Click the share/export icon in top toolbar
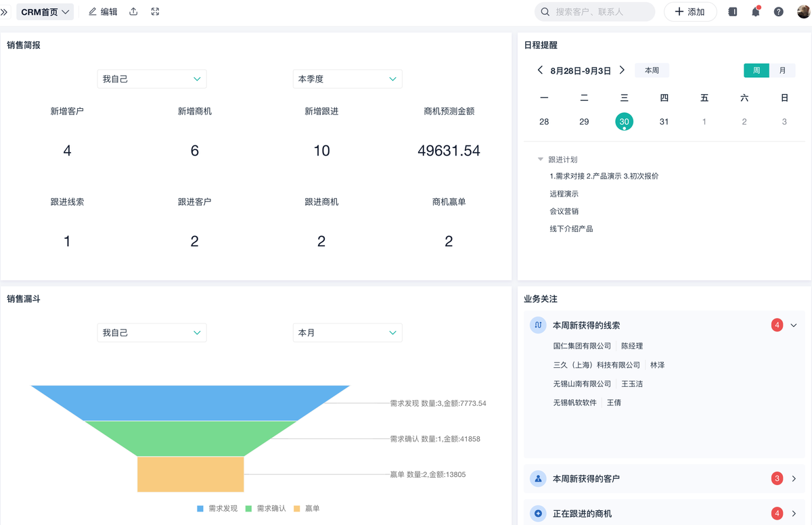The width and height of the screenshot is (812, 525). [133, 12]
